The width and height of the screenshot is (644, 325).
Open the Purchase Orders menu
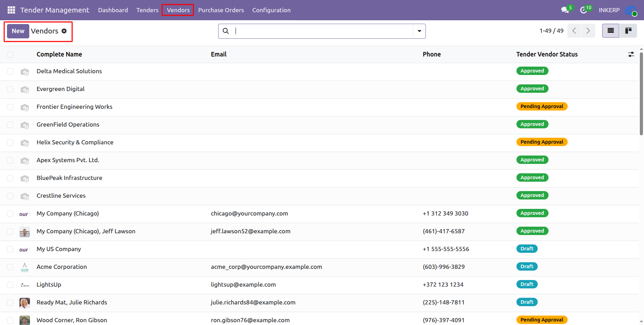[221, 10]
